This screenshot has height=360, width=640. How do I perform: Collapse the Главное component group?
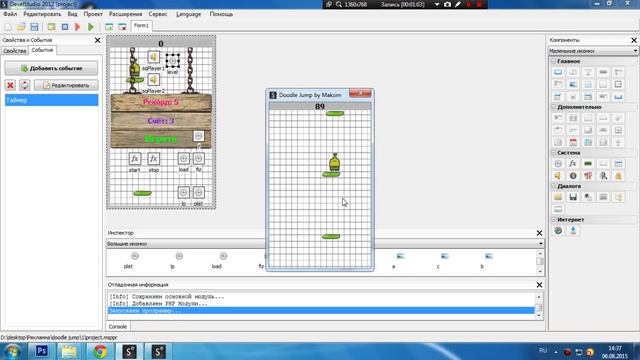pos(554,61)
